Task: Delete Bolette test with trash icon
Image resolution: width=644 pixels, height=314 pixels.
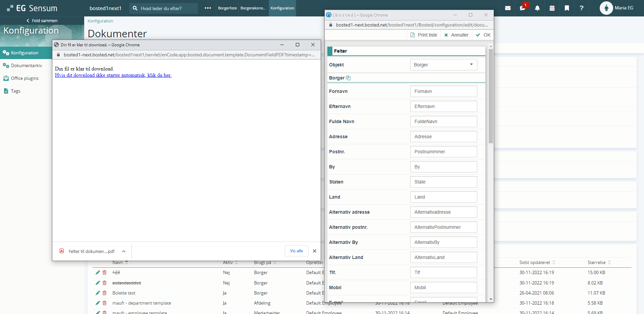Action: coord(105,293)
